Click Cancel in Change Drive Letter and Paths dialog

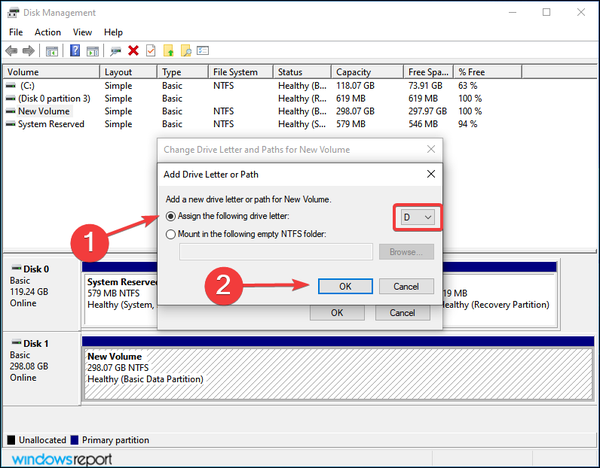point(403,313)
